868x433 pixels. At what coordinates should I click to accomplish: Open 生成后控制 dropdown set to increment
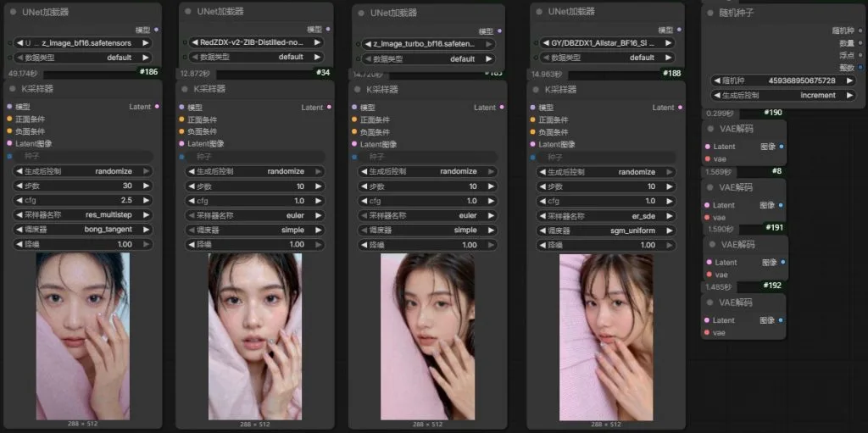coord(782,95)
